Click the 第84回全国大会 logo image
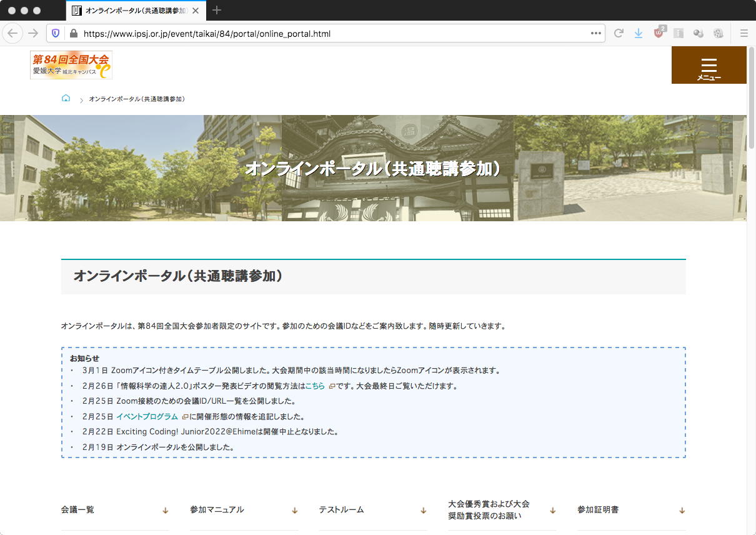756x535 pixels. pyautogui.click(x=71, y=65)
